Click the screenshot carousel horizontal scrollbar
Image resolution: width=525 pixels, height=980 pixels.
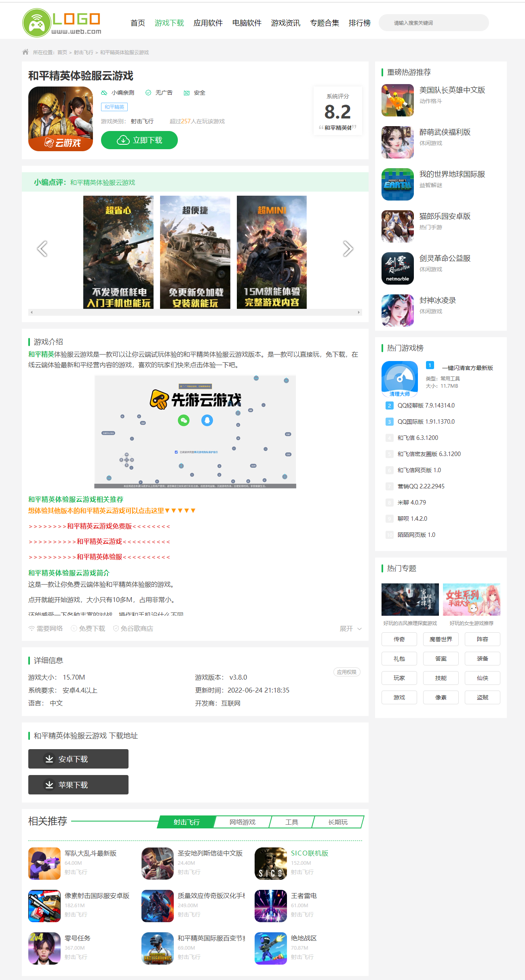(195, 312)
